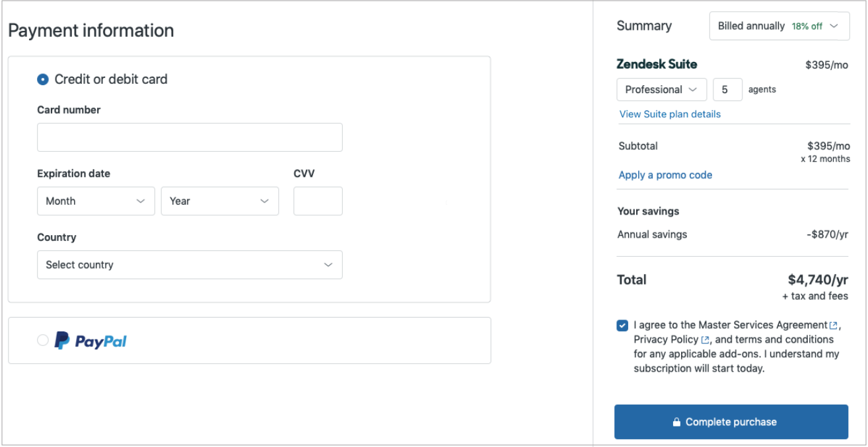
Task: Open the expiration Year dropdown
Action: (219, 201)
